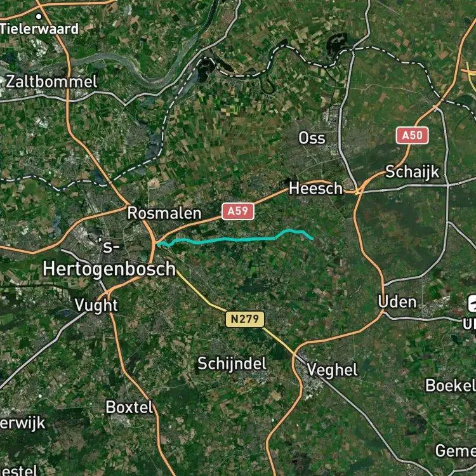Click the Heesch town label
The width and height of the screenshot is (476, 476).
point(315,188)
